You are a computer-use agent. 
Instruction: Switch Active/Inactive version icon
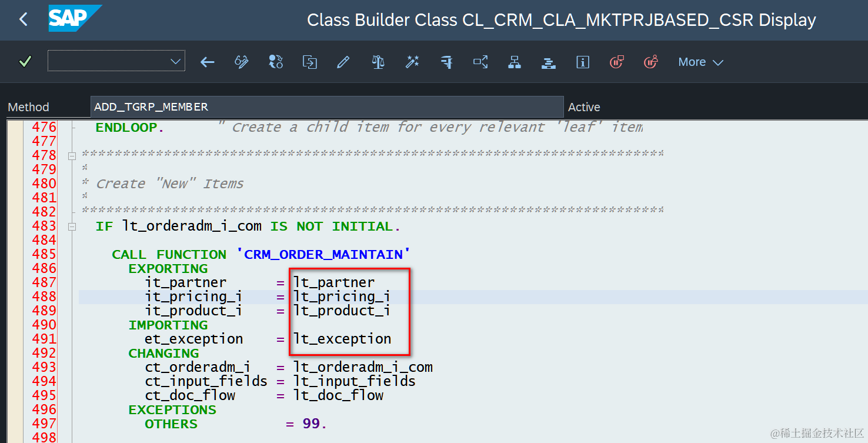(276, 62)
